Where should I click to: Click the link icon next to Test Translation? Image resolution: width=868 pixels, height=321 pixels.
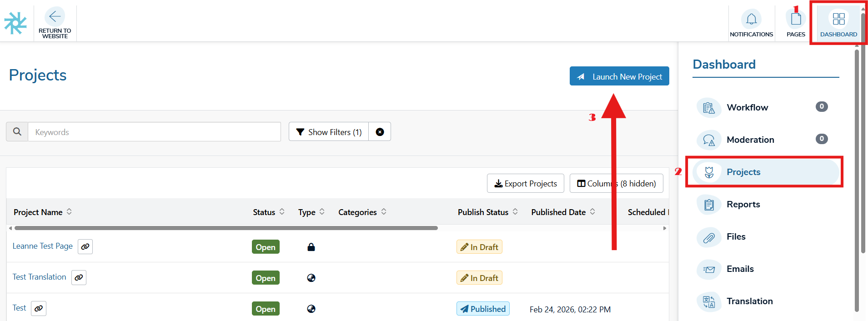79,277
